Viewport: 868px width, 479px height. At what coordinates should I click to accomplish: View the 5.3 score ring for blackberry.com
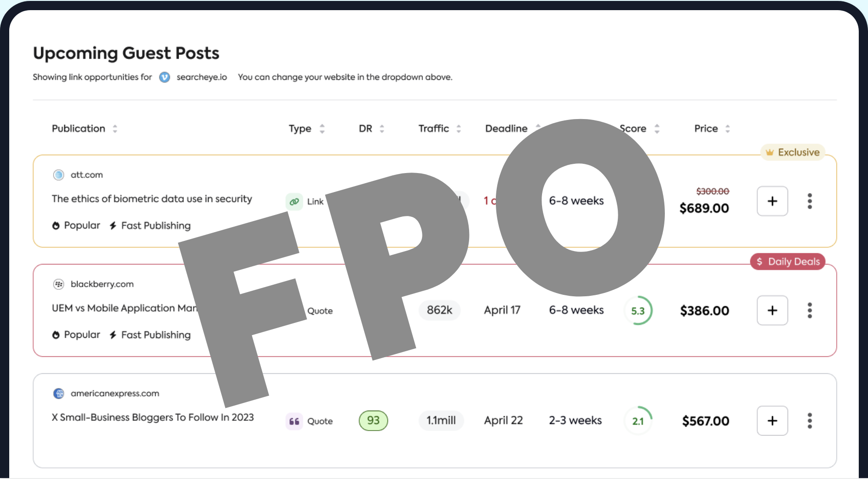coord(638,311)
